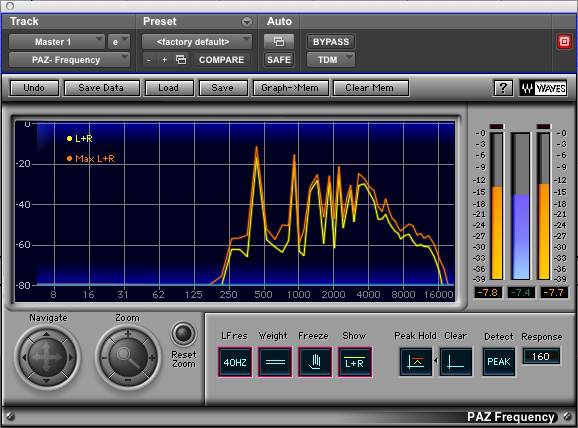
Task: Click the -7.7 peak readout
Action: point(554,293)
